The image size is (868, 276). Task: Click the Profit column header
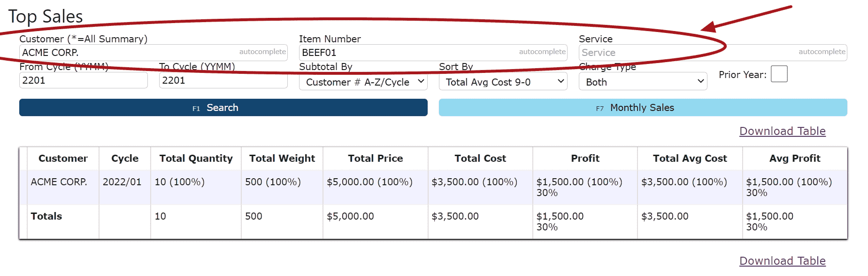pyautogui.click(x=585, y=158)
